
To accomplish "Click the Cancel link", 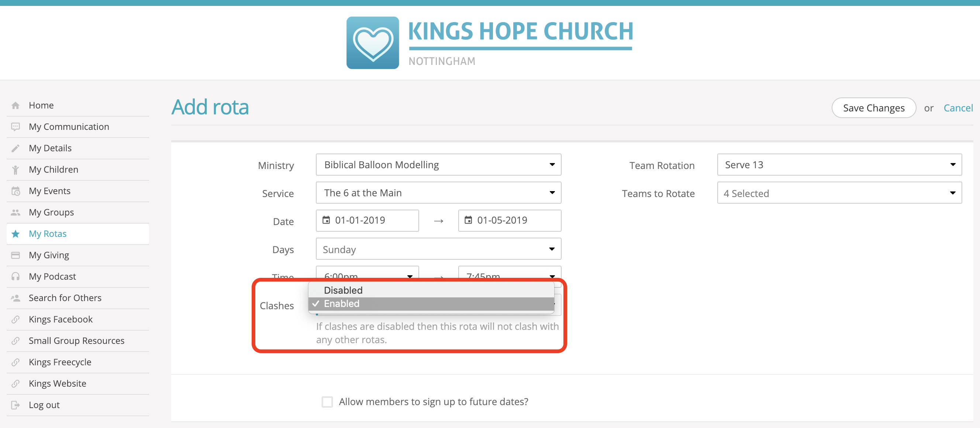I will [958, 108].
